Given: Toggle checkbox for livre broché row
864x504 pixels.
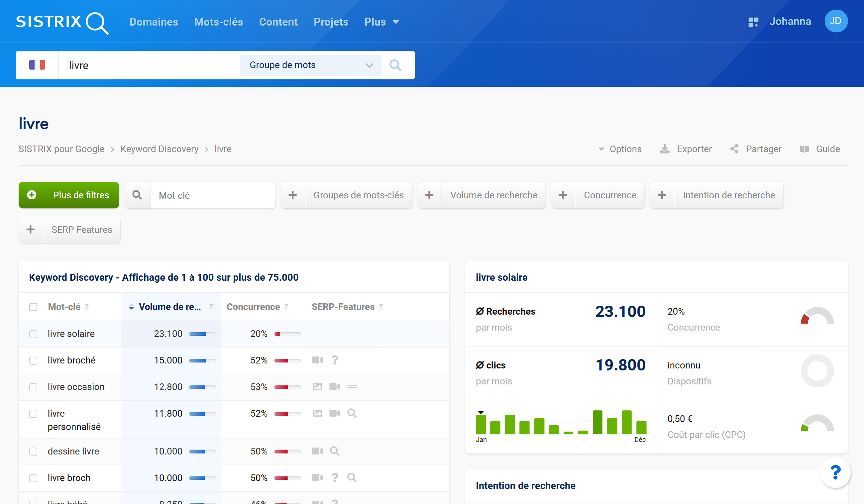Looking at the screenshot, I should [34, 360].
